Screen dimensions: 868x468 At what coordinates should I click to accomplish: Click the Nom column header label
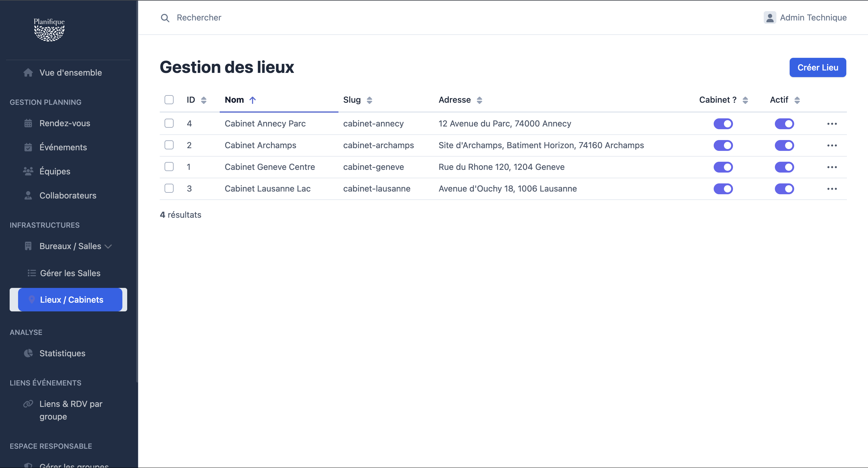point(234,100)
